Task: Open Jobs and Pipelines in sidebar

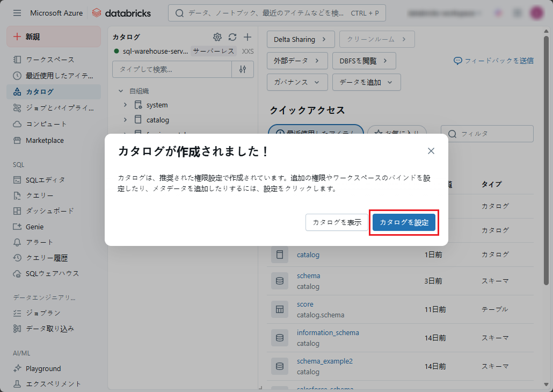Action: 54,108
